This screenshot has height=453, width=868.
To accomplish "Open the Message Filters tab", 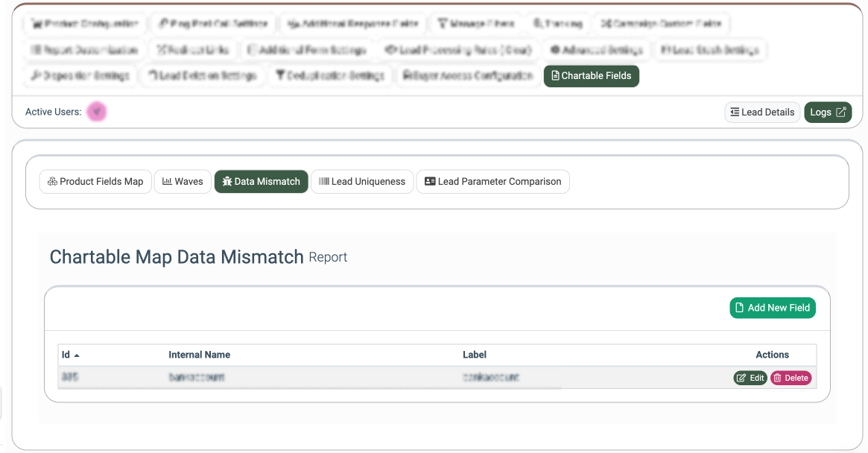I will (x=476, y=24).
